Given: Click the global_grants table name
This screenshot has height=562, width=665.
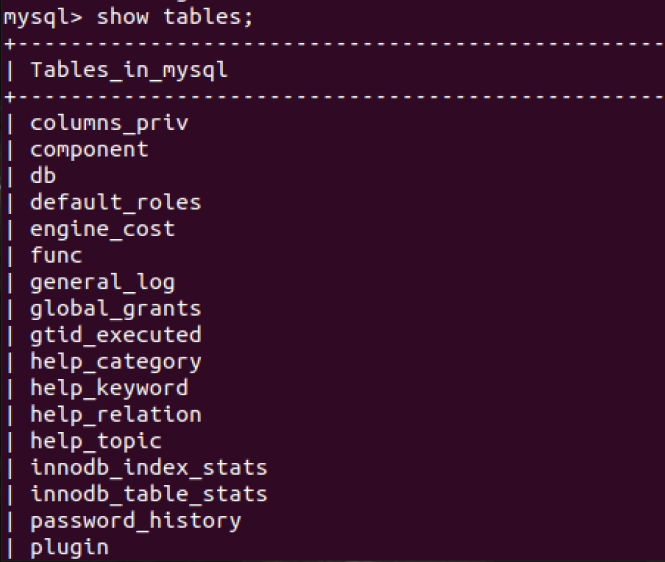Looking at the screenshot, I should point(115,308).
